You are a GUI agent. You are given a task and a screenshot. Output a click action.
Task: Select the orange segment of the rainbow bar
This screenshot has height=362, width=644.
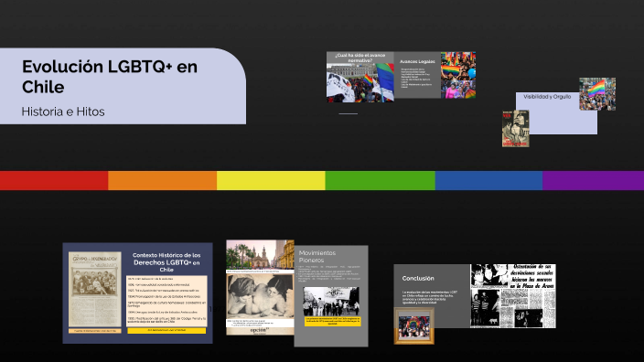[x=162, y=181]
